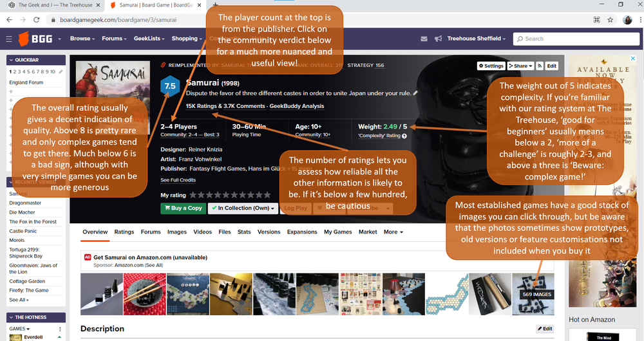Edit the Quickbar with pencil icon

click(61, 71)
